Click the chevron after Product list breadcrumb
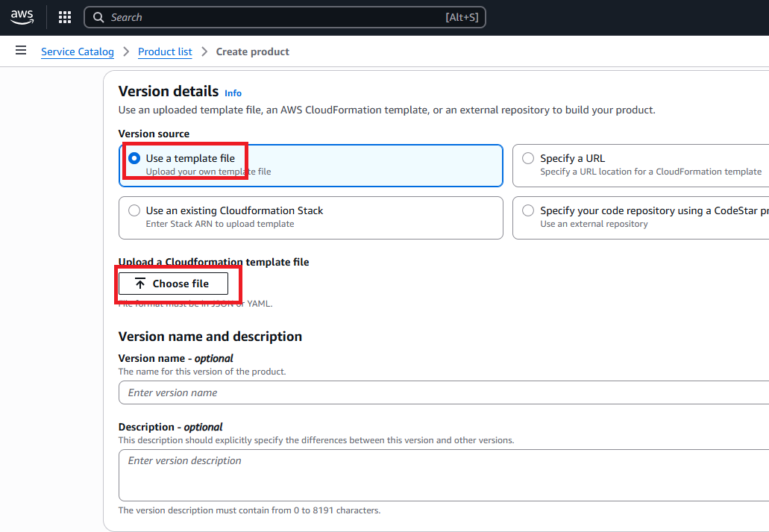Viewport: 769px width, 532px height. point(204,51)
